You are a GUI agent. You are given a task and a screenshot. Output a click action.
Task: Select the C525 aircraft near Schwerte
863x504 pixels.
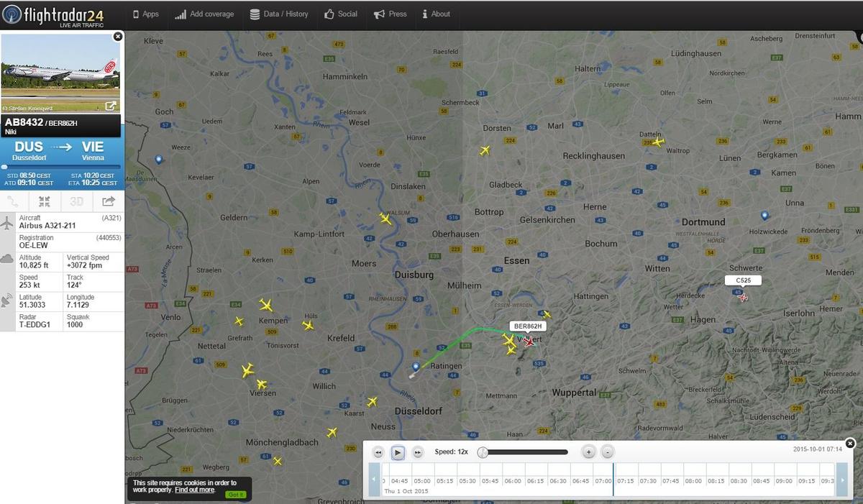tap(743, 296)
